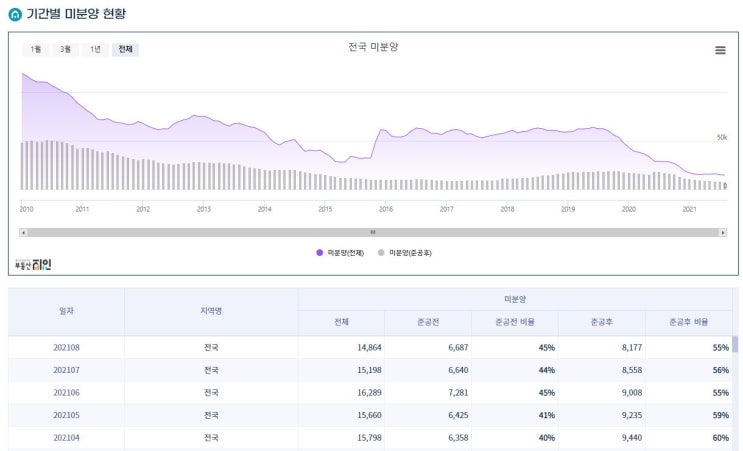Click the 16,289 total value

pyautogui.click(x=369, y=393)
